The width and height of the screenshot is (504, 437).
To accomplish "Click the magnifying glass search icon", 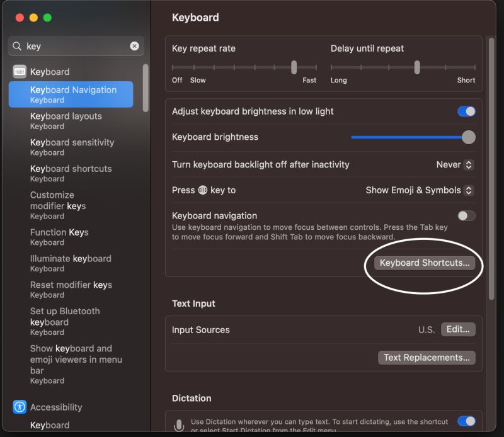I will click(16, 46).
